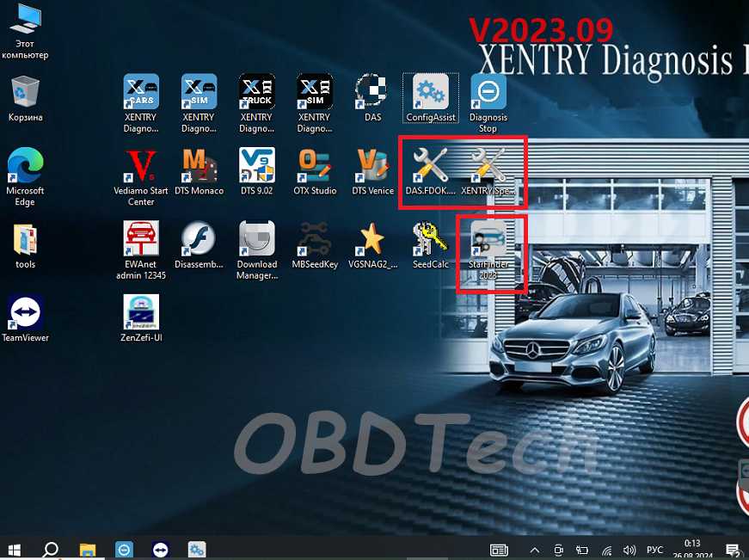Open battery power status in tray
The height and width of the screenshot is (560, 749).
582,551
